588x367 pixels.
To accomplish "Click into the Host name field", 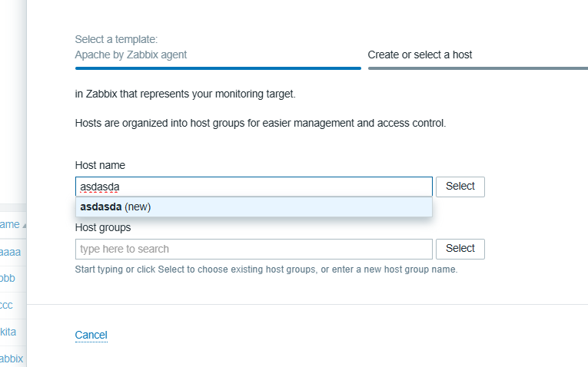I will pyautogui.click(x=254, y=187).
